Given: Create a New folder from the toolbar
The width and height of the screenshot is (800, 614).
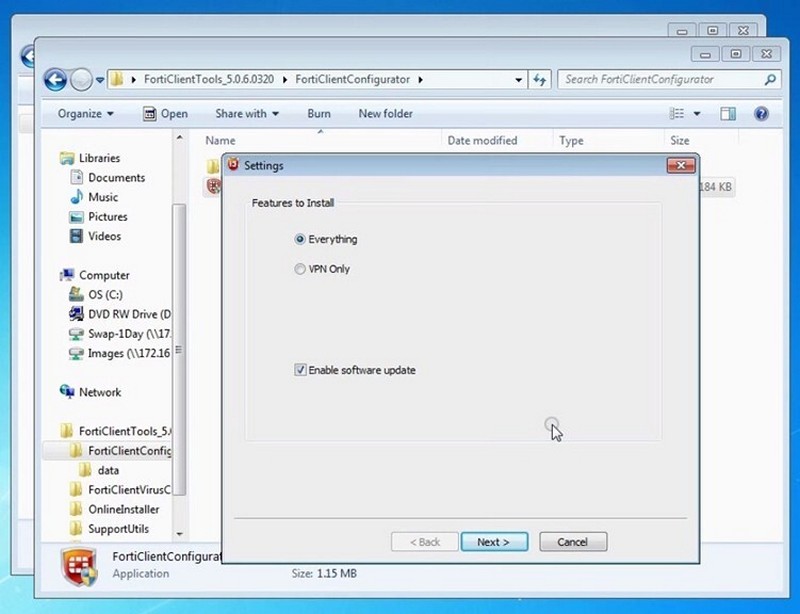Looking at the screenshot, I should pos(386,114).
